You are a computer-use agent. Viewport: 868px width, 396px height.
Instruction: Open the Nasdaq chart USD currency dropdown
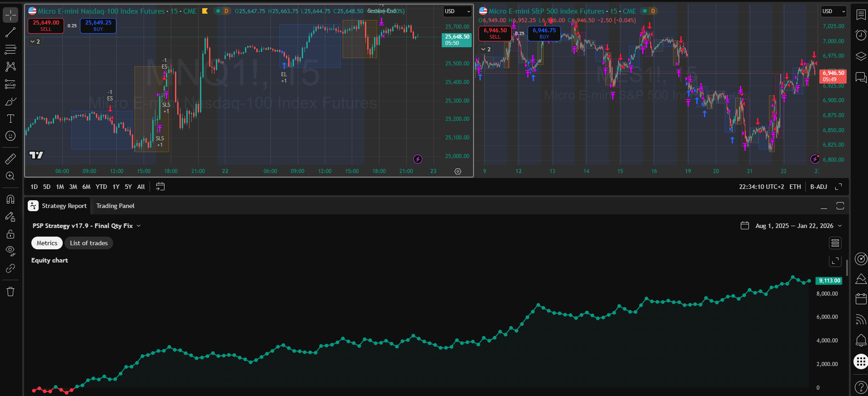pos(457,11)
